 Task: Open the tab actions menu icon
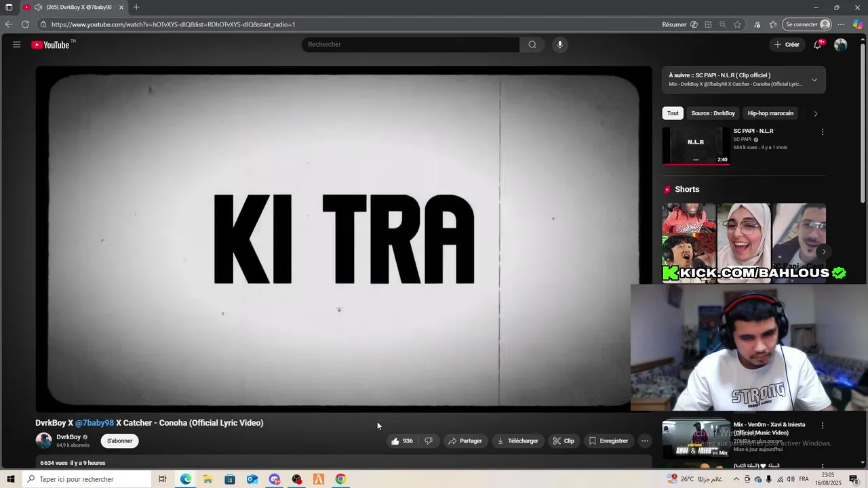9,7
